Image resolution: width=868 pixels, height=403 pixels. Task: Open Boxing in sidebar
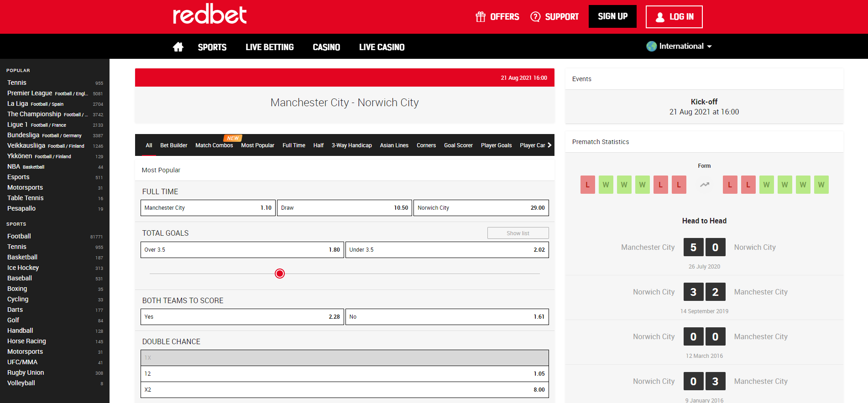(x=55, y=289)
